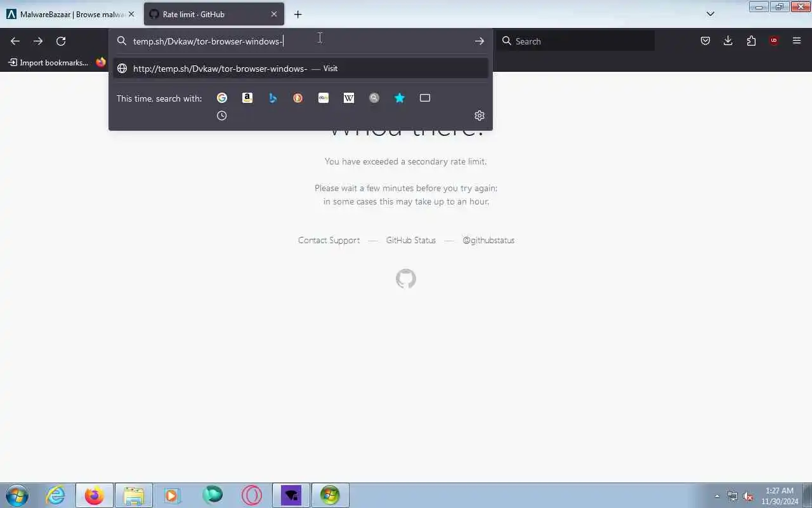
Task: Search with eBay this time
Action: tap(324, 98)
